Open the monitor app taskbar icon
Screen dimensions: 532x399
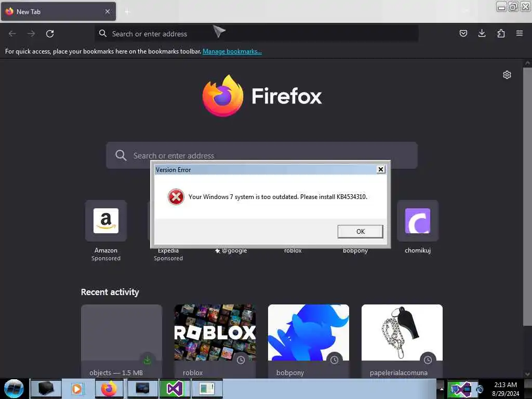click(x=142, y=389)
